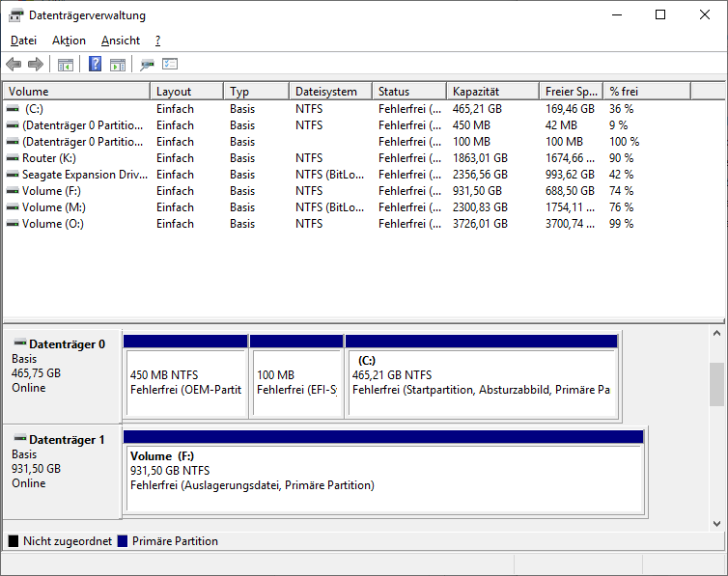
Task: Select the Volume (F:) 931,50 GB partition block
Action: pos(384,472)
